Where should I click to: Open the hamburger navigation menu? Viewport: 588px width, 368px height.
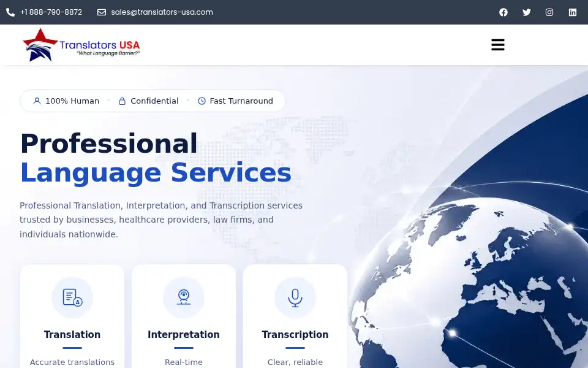[498, 45]
